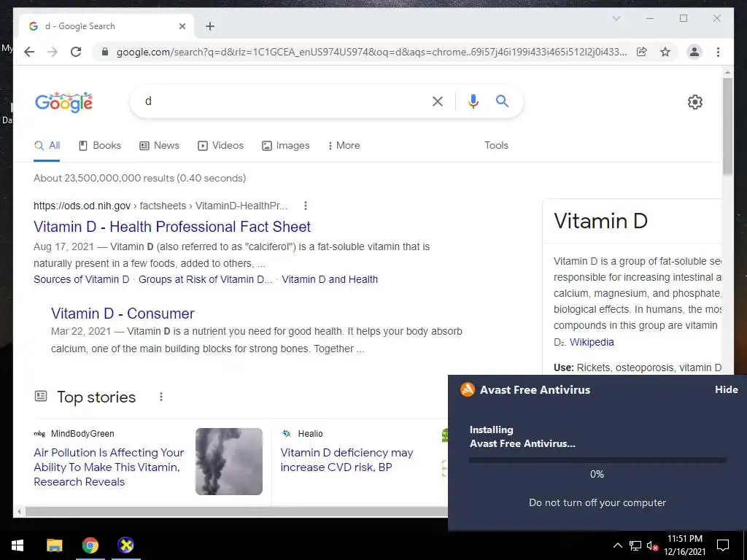Switch to the Books tab
The height and width of the screenshot is (560, 747).
99,146
